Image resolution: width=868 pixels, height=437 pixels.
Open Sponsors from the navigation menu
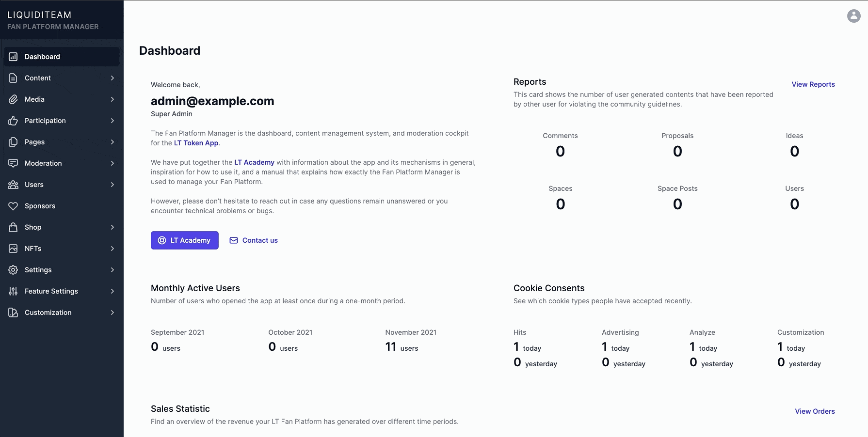pos(39,206)
